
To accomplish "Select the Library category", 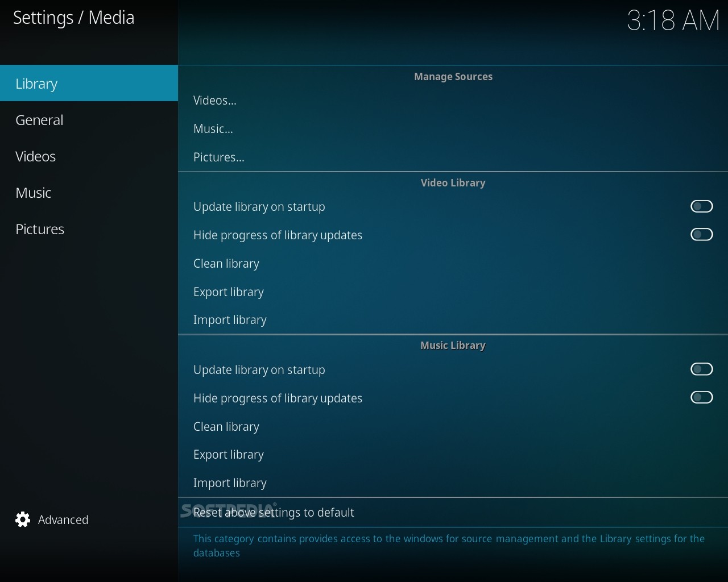I will [x=89, y=84].
